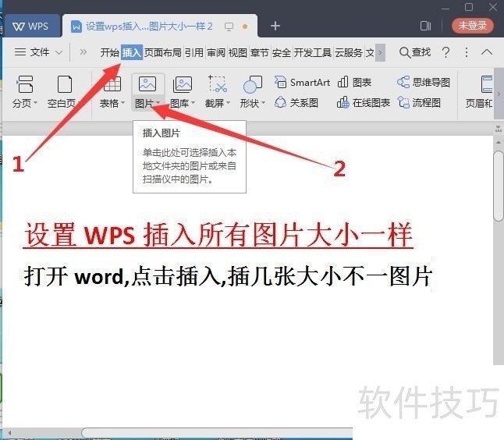This screenshot has height=440, width=504.
Task: Switch to the 开始 ribbon tab
Action: (109, 52)
